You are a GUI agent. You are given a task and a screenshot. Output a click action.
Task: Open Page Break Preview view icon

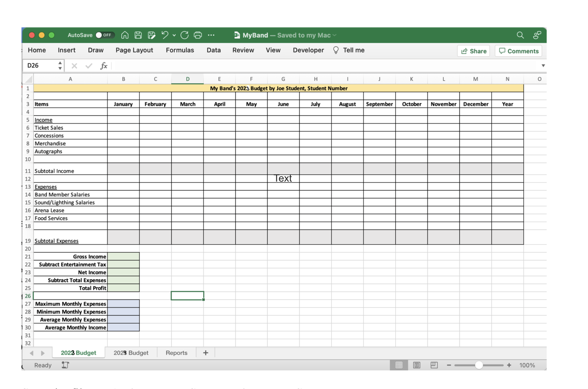click(x=434, y=365)
